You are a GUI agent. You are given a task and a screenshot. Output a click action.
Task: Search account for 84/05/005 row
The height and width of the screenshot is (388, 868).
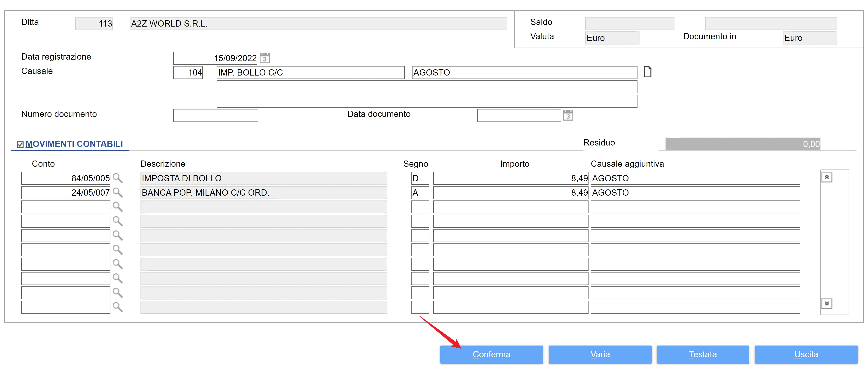(118, 178)
